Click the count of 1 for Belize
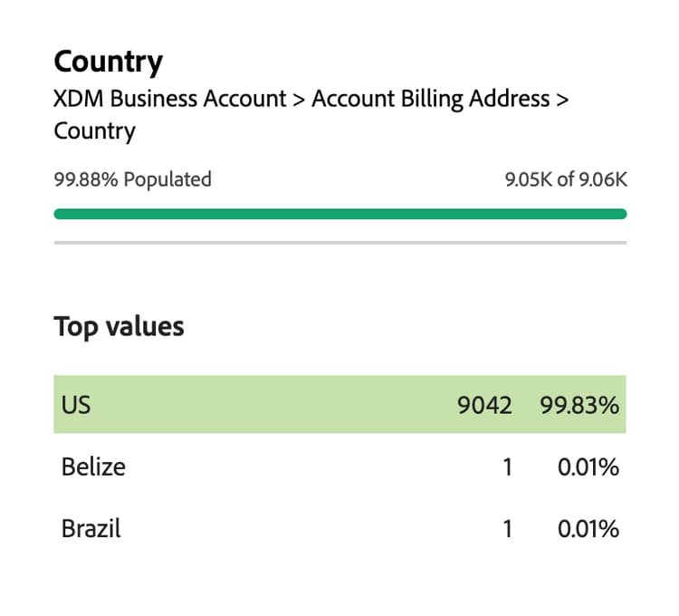The width and height of the screenshot is (679, 616). (507, 468)
